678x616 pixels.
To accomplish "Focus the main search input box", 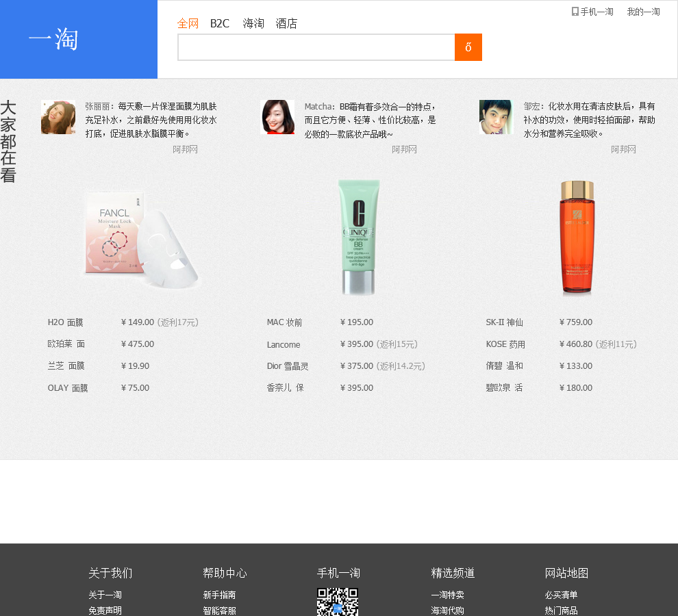I will coord(316,47).
